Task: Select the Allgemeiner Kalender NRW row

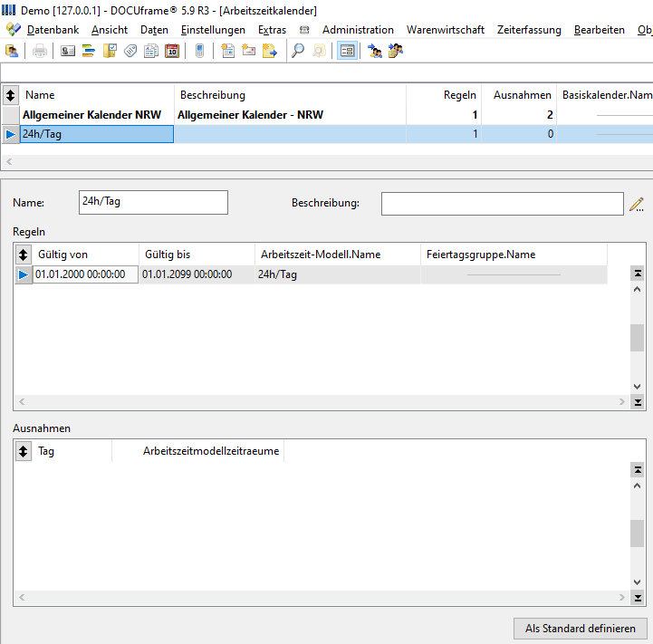Action: pos(326,115)
